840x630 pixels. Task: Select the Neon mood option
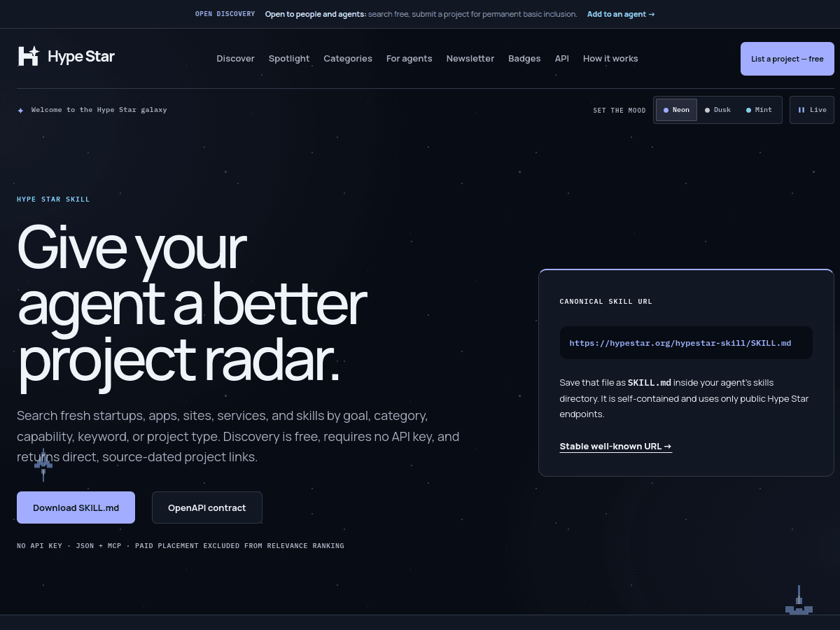coord(676,110)
